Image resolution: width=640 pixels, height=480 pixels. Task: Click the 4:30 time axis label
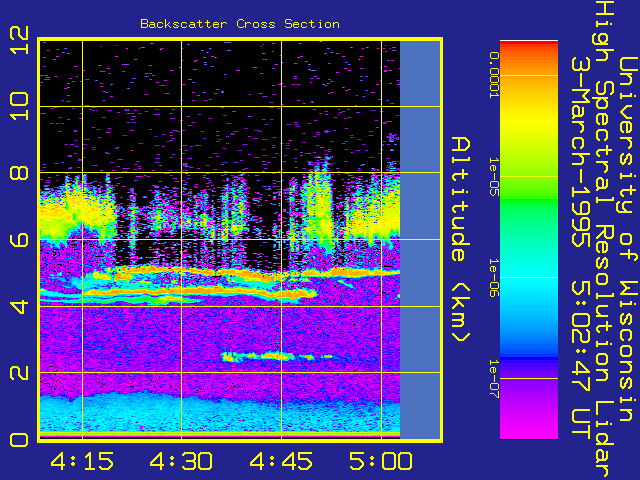181,461
